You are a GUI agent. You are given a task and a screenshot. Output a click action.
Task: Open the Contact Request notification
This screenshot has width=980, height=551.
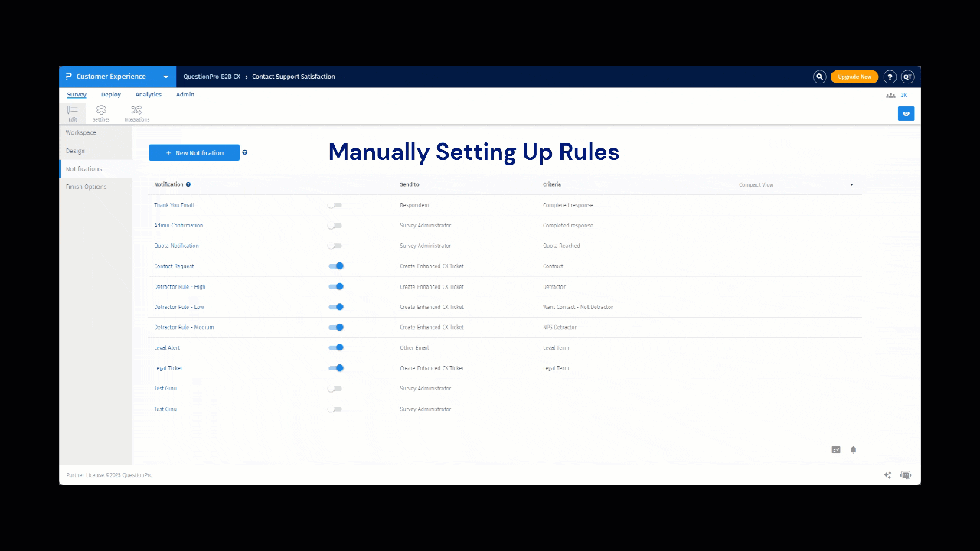tap(174, 266)
